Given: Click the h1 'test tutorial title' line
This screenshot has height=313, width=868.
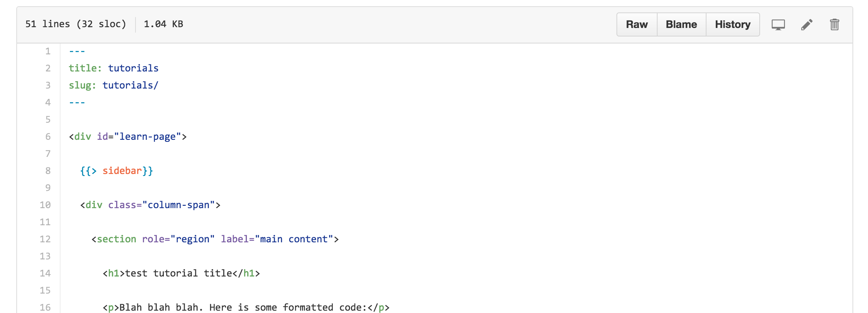Looking at the screenshot, I should click(x=181, y=273).
